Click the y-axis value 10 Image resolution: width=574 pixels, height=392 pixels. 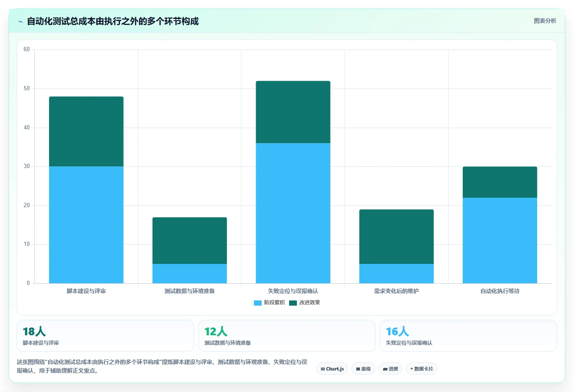27,244
